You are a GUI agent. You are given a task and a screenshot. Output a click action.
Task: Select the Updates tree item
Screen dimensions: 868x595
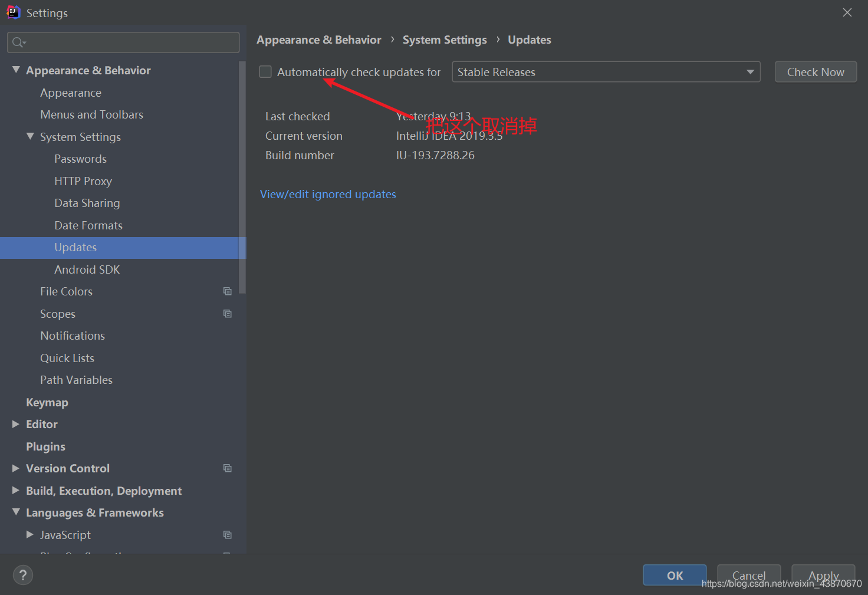click(123, 248)
